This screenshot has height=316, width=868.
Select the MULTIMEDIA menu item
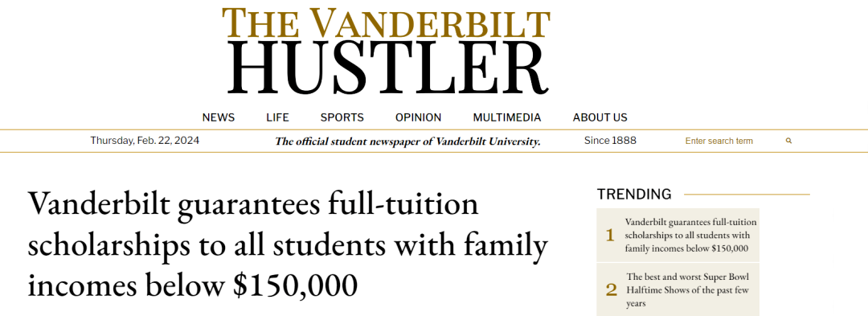coord(507,118)
